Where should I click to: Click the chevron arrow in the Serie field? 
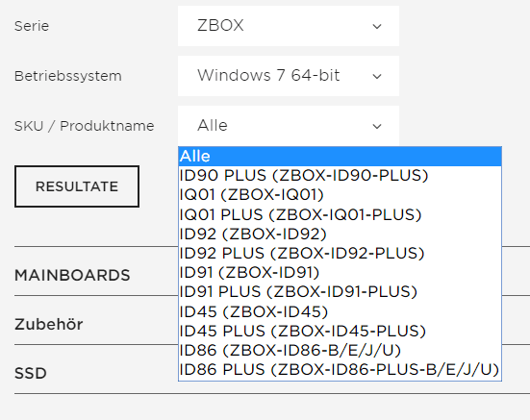[377, 26]
